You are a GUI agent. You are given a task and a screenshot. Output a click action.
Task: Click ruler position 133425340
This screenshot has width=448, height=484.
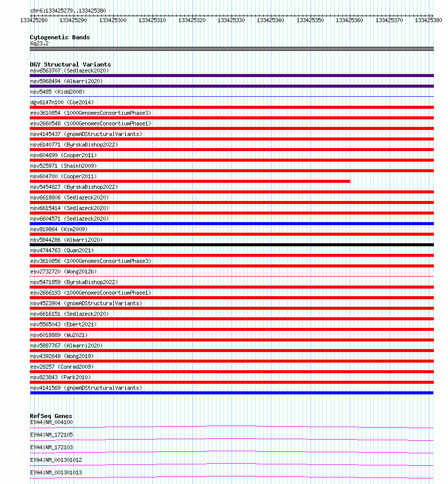(x=271, y=20)
